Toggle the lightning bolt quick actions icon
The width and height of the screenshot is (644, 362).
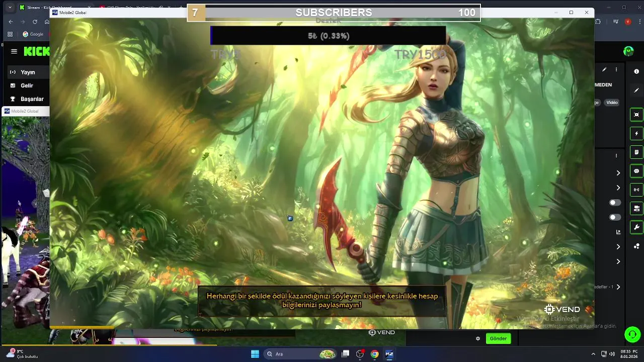[636, 134]
